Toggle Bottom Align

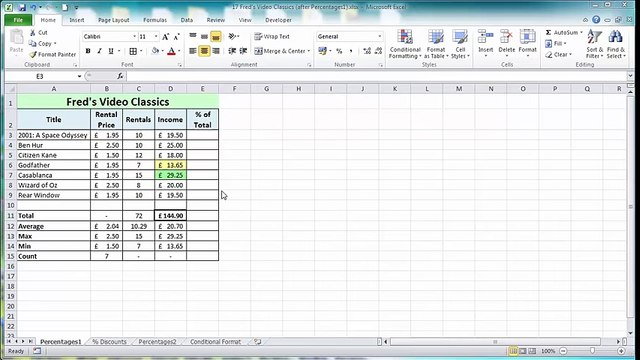point(216,37)
